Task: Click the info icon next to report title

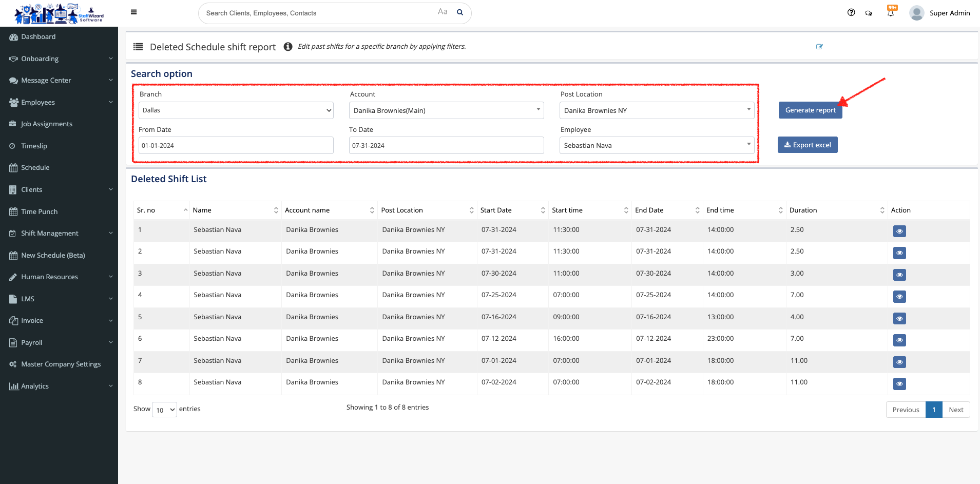Action: [x=288, y=47]
